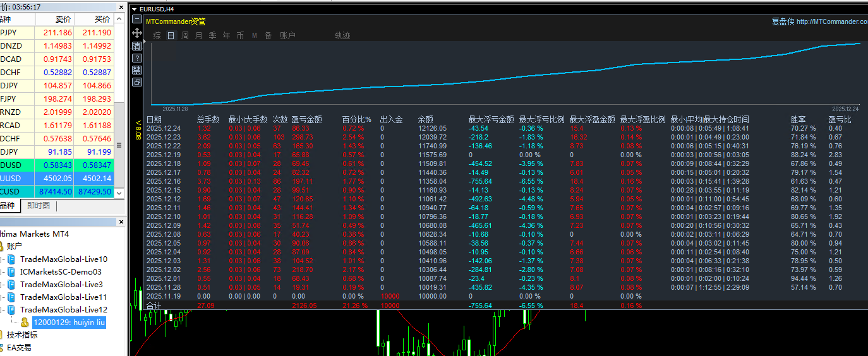Screen dimensions: 868x356
Task: Click the four-arrow move panel icon
Action: tap(137, 32)
